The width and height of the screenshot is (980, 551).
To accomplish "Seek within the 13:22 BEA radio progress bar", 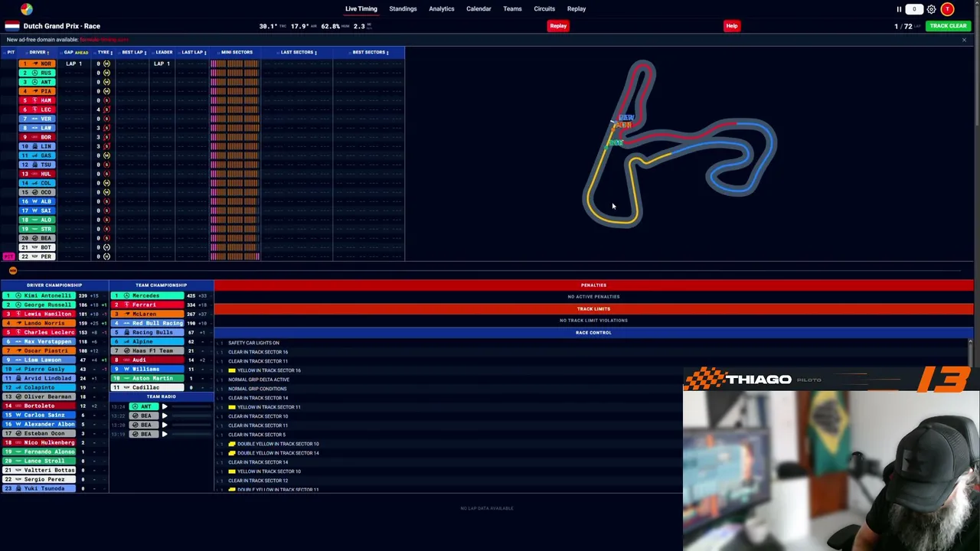I will [x=191, y=416].
